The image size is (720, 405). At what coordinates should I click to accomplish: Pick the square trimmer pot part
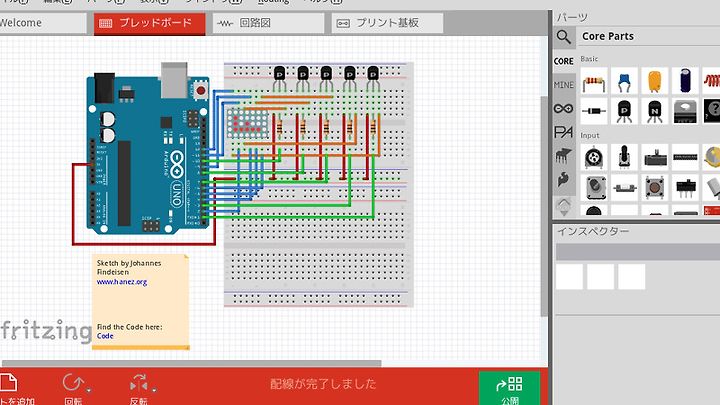(x=594, y=188)
